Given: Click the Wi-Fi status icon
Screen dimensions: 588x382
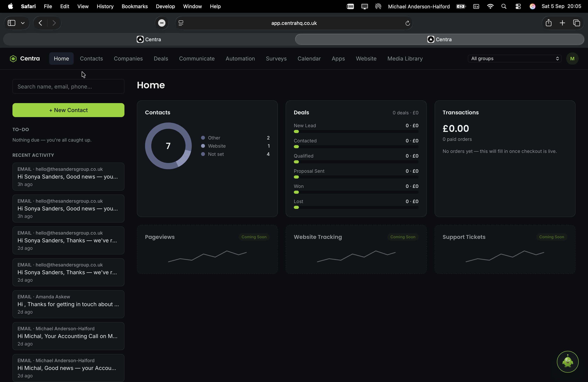Looking at the screenshot, I should click(490, 6).
